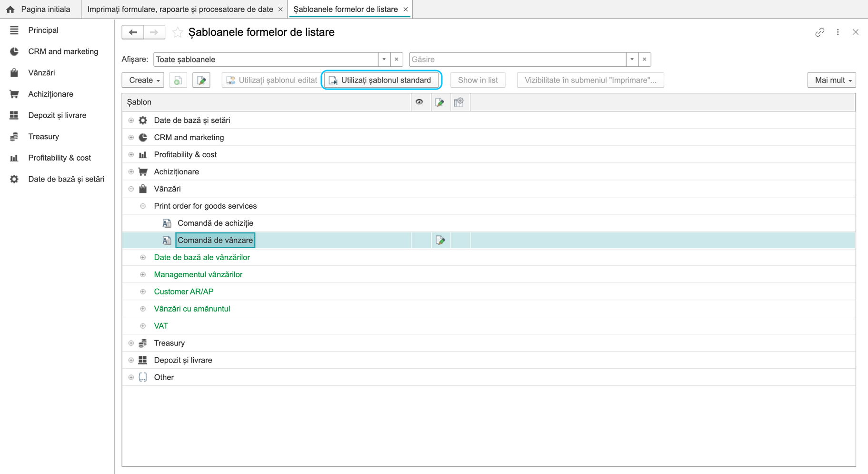Click the copy template icon button
868x474 pixels.
point(178,80)
